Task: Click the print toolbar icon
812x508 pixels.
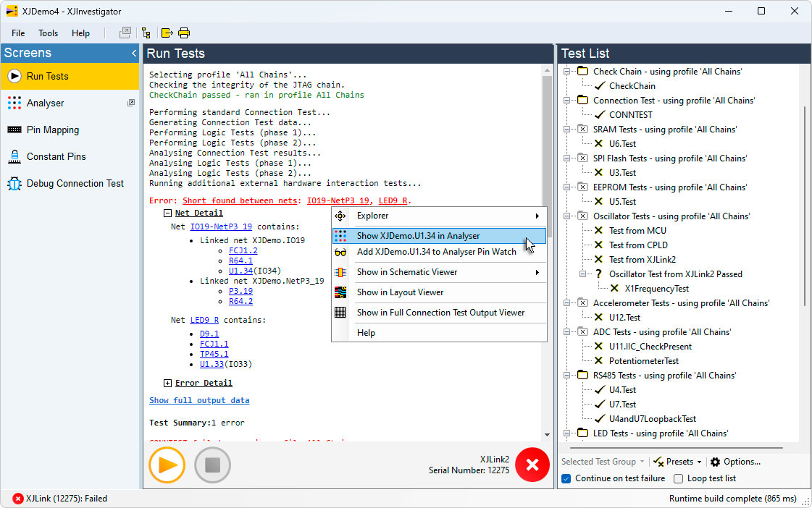Action: 184,33
